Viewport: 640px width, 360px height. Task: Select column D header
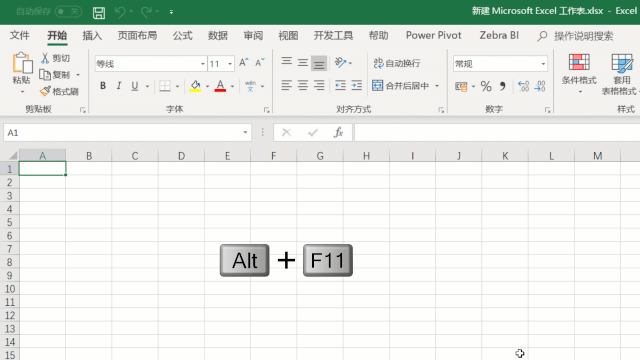tap(181, 156)
